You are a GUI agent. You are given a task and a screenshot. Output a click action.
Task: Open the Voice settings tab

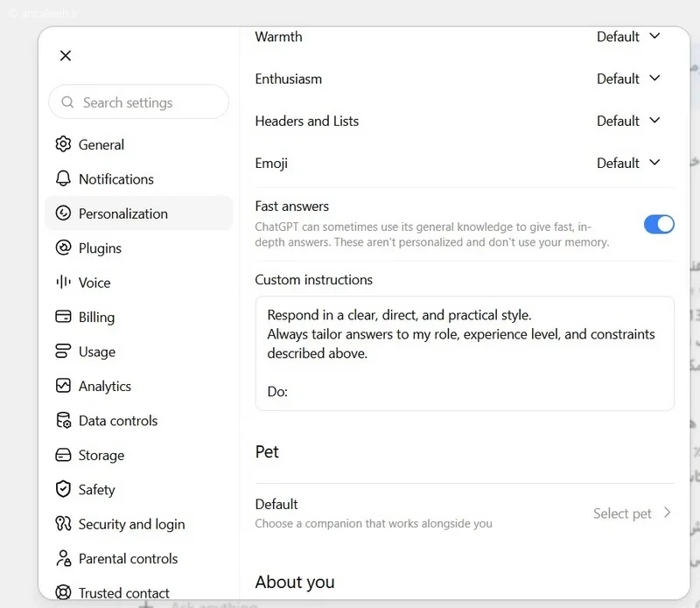[x=138, y=282]
